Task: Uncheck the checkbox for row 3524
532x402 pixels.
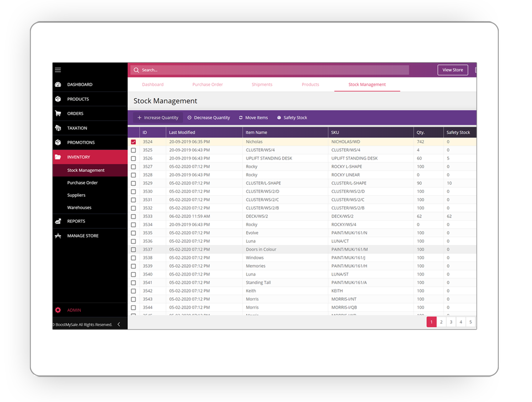Action: pyautogui.click(x=134, y=142)
